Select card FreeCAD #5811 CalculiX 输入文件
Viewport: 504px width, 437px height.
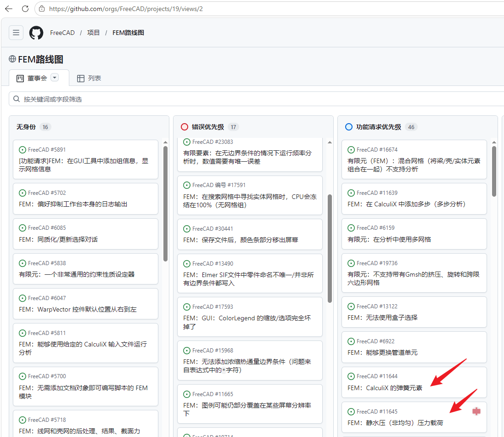point(85,343)
